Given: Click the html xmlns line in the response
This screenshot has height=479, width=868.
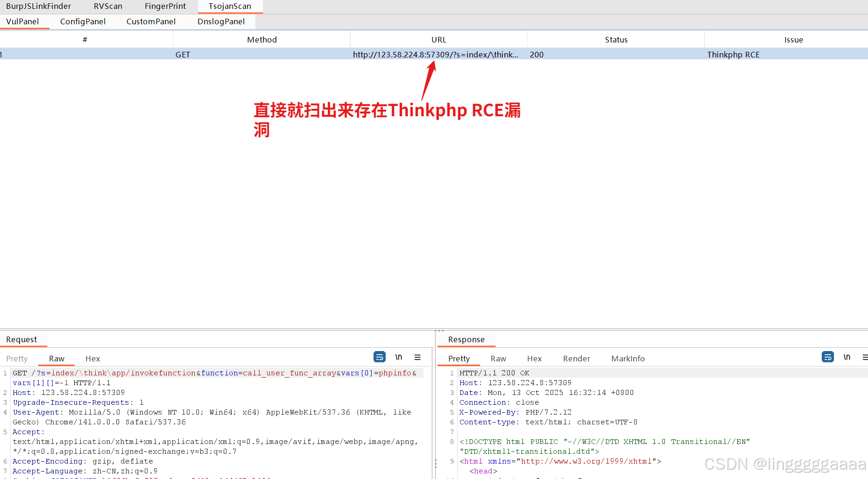Looking at the screenshot, I should point(560,461).
